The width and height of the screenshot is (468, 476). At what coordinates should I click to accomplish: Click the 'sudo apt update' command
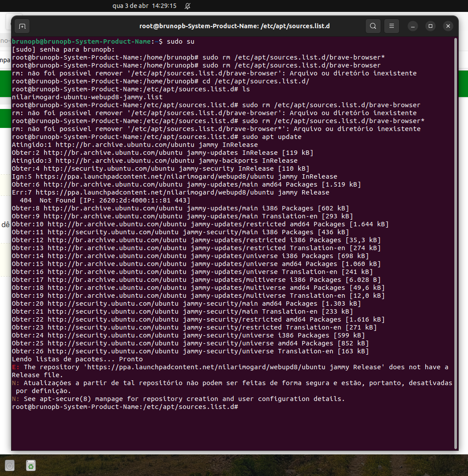272,137
